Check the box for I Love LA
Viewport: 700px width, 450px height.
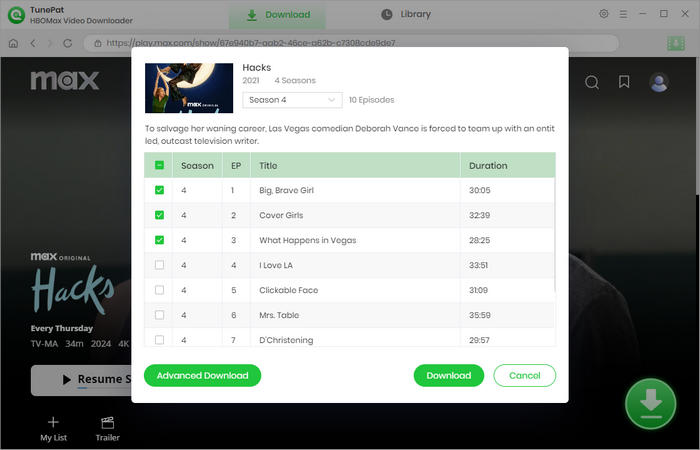click(159, 265)
